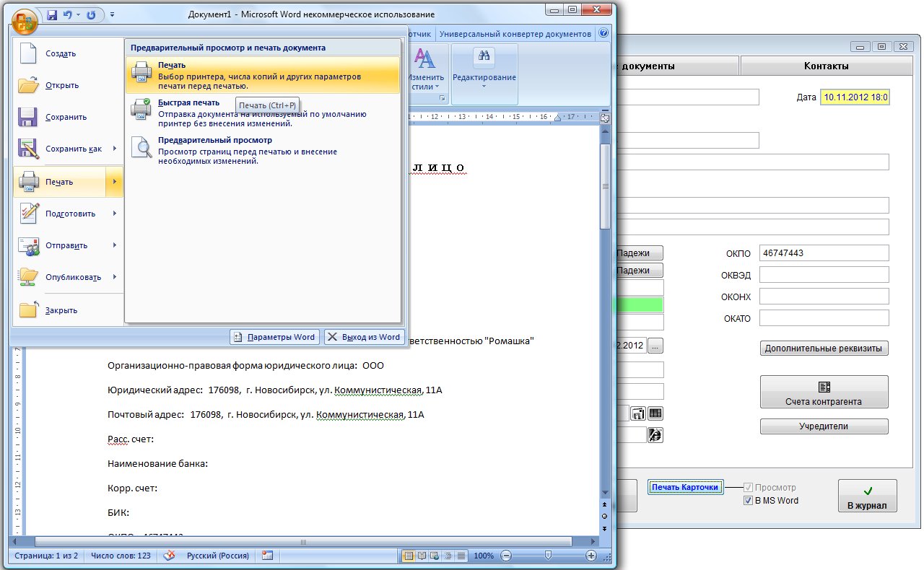Click Русский (Россия) language in status bar
The image size is (924, 570).
[218, 556]
